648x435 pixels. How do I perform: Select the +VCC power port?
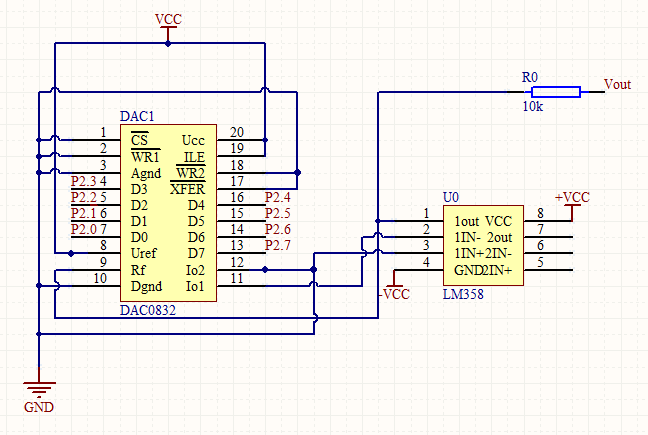[572, 204]
